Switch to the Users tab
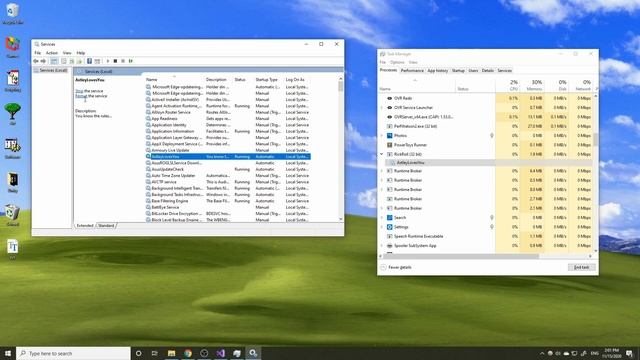This screenshot has height=360, width=640. coord(473,71)
